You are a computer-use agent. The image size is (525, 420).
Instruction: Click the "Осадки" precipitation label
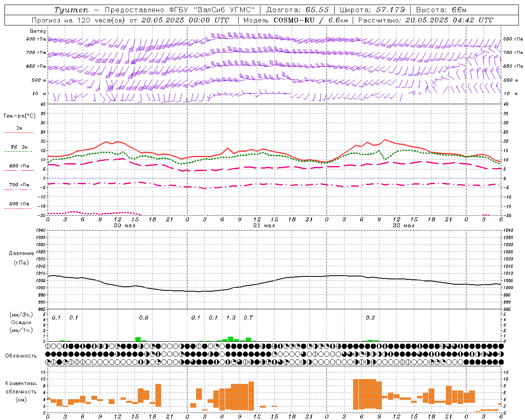point(21,322)
